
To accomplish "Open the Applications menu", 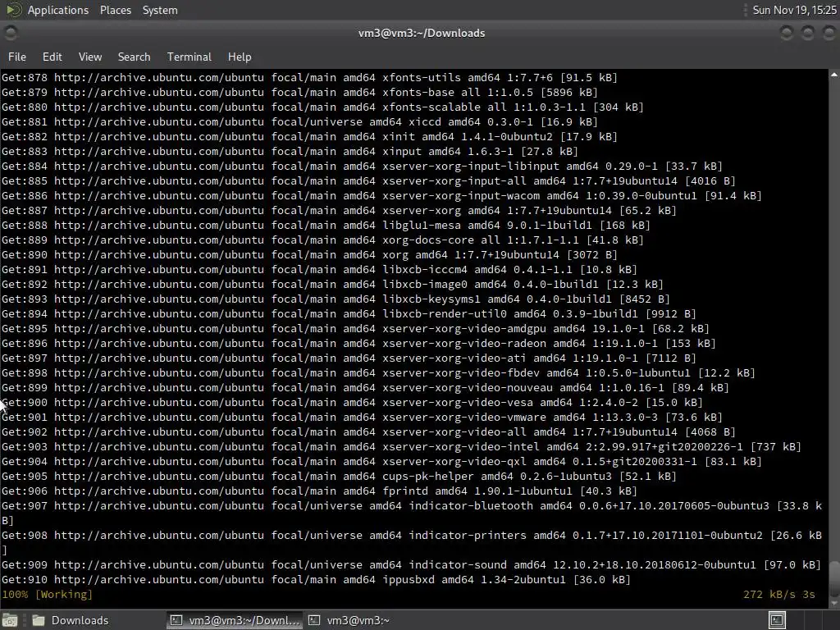I will 58,10.
